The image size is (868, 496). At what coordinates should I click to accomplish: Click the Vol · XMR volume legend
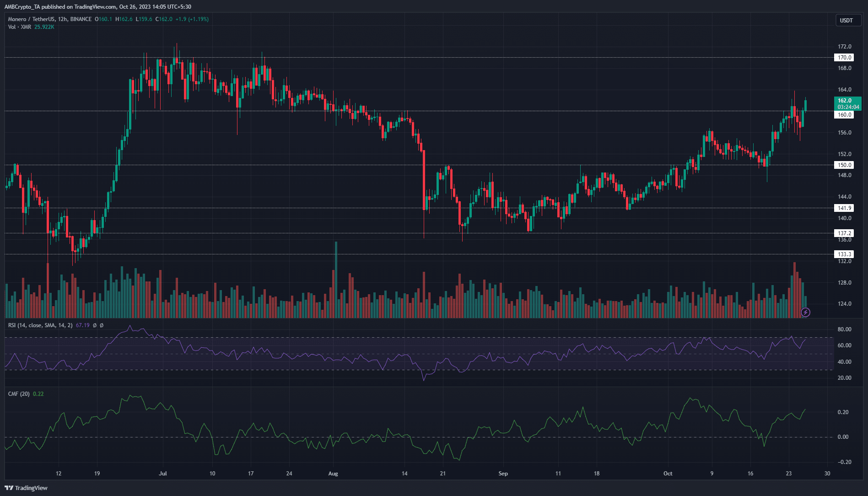[x=20, y=27]
